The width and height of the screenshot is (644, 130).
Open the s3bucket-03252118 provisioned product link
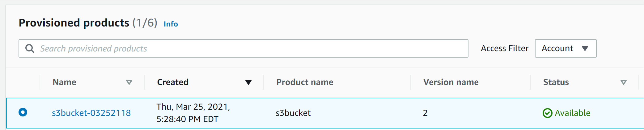coord(91,113)
